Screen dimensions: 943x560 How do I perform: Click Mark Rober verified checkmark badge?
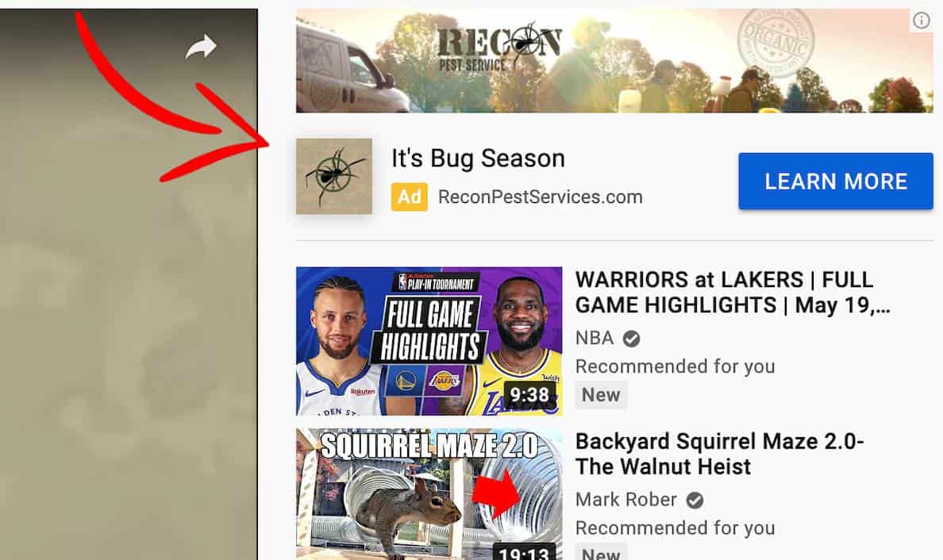(695, 500)
